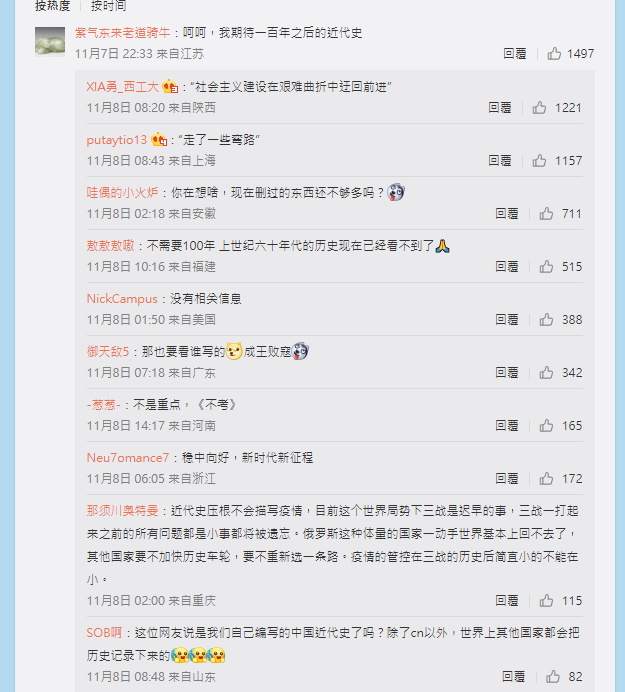Like SOB啊's reply with 82 likes
This screenshot has width=625, height=692.
[553, 677]
